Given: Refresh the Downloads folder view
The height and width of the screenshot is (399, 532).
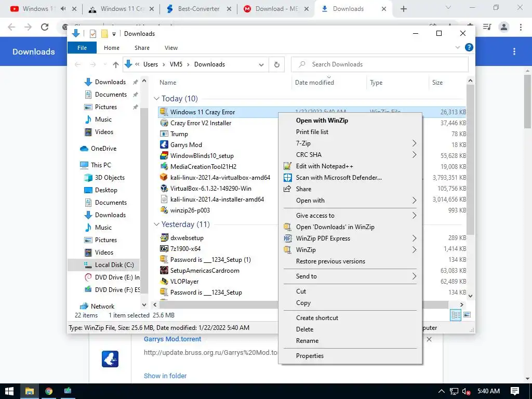Looking at the screenshot, I should (x=276, y=64).
